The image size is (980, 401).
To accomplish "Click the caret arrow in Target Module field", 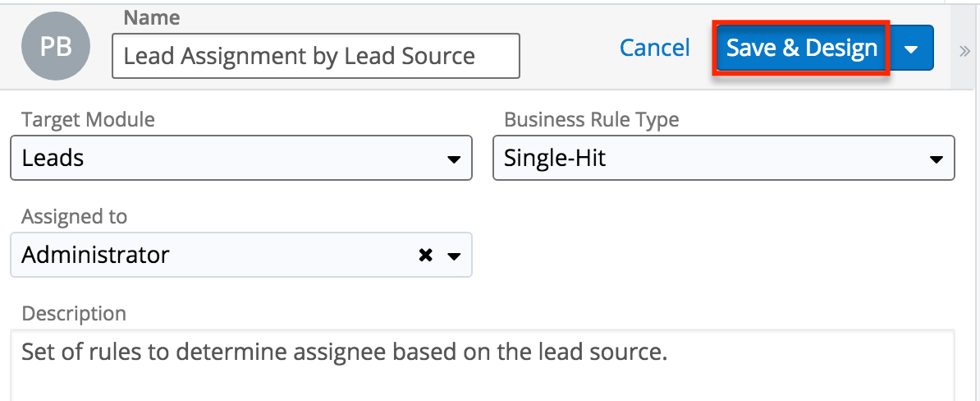I will click(x=454, y=159).
